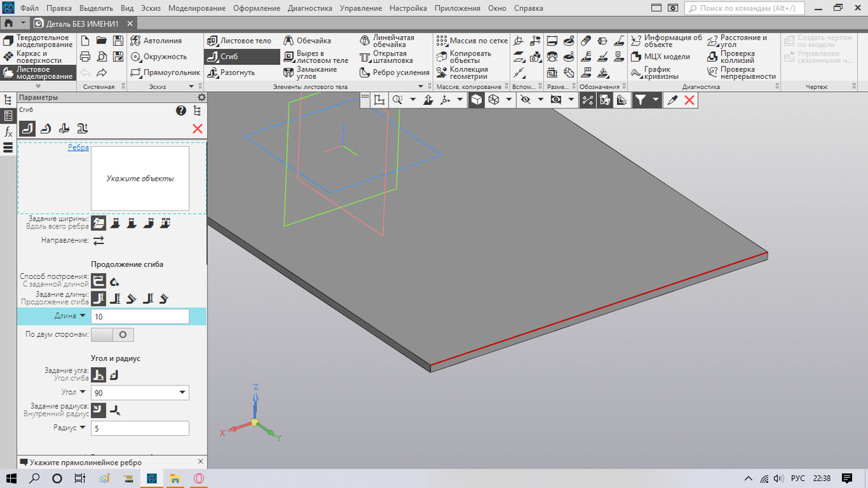Viewport: 868px width, 488px height.
Task: Expand the angle value 90 combo box
Action: point(182,393)
